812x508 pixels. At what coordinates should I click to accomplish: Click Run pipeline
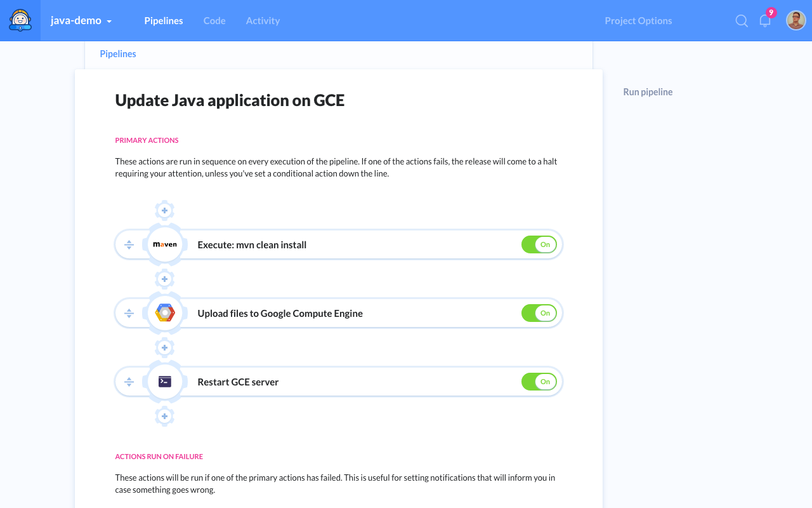(x=648, y=92)
